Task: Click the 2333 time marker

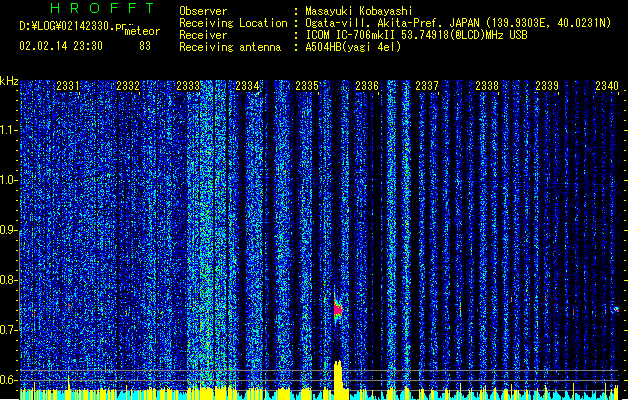Action: click(x=188, y=86)
